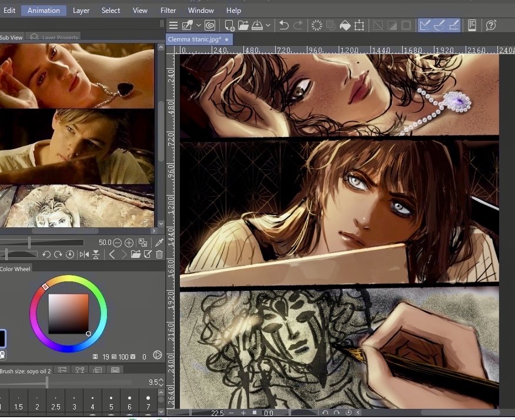Screen dimensions: 515x420
Task: Activate scale and rotate transform icon
Action: point(359,25)
